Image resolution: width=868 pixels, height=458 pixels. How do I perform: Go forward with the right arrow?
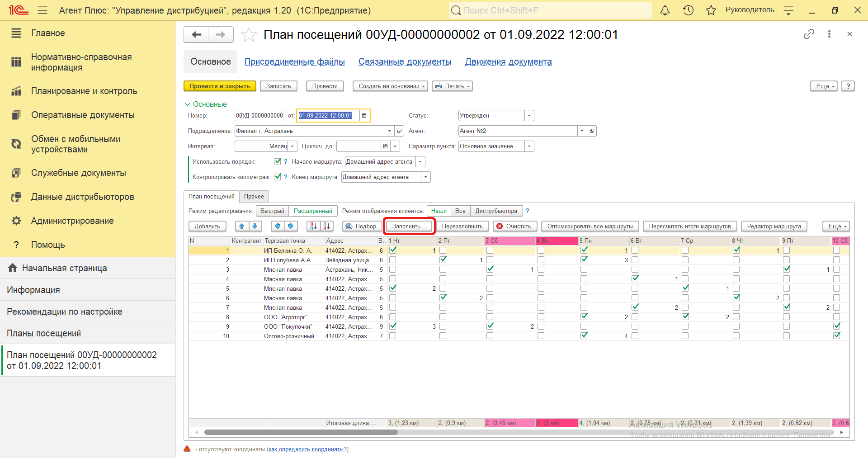(x=221, y=34)
